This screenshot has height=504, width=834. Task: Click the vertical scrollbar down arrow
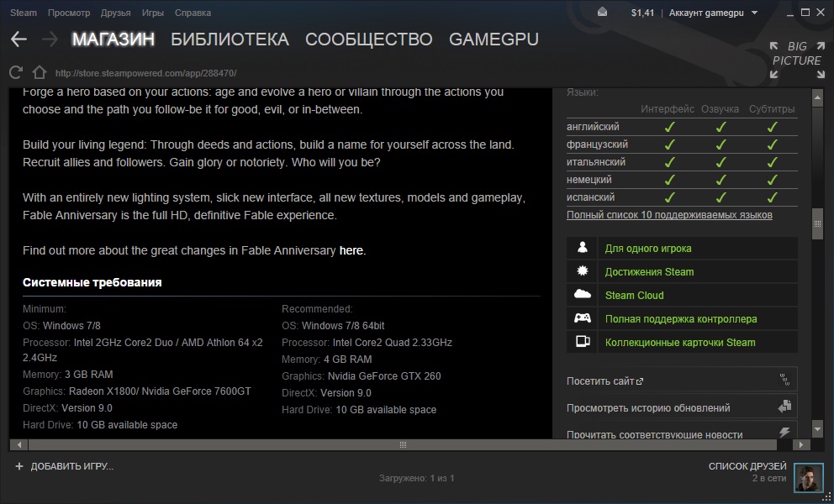coord(817,428)
